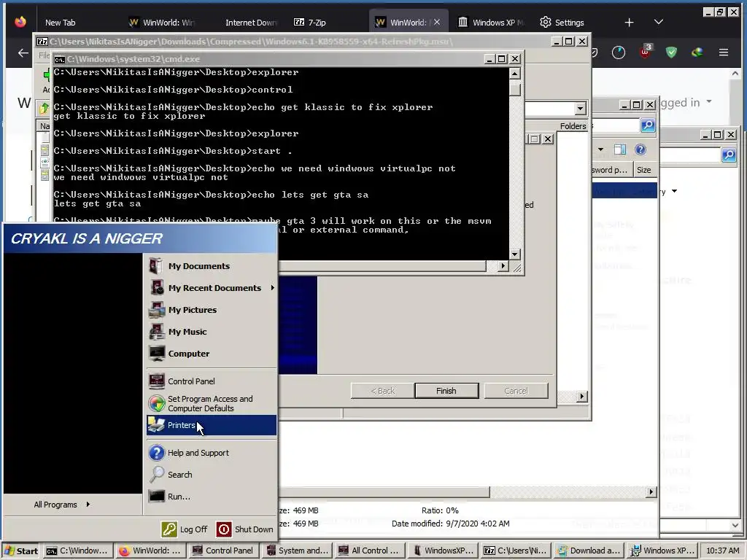Switch to WindowsXP... taskbar item
The width and height of the screenshot is (747, 560).
pyautogui.click(x=443, y=551)
